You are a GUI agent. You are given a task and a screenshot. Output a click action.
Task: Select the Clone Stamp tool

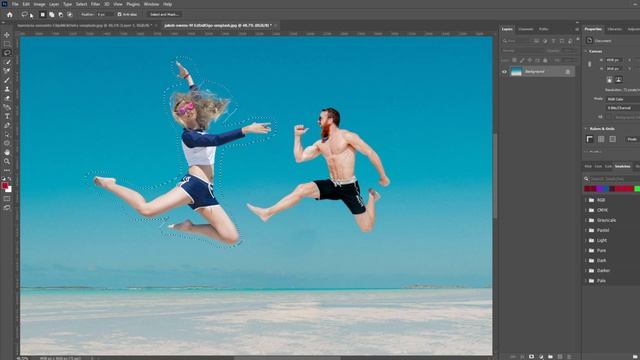pos(7,89)
